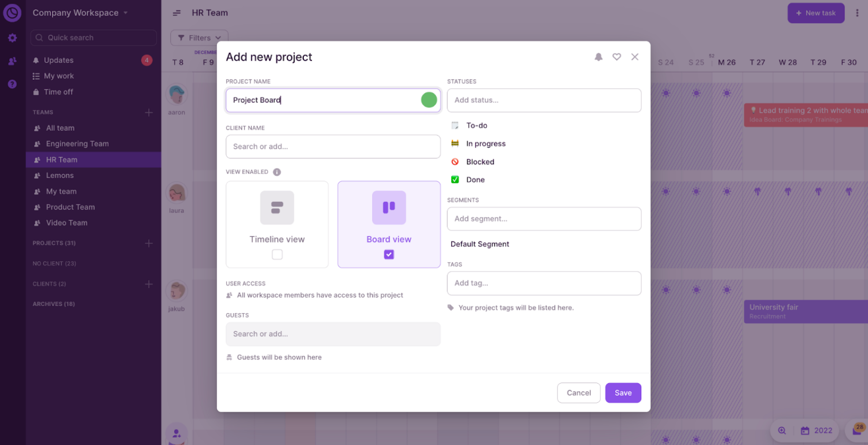This screenshot has width=868, height=445.
Task: Click the bell notification icon in dialog
Action: pyautogui.click(x=598, y=57)
